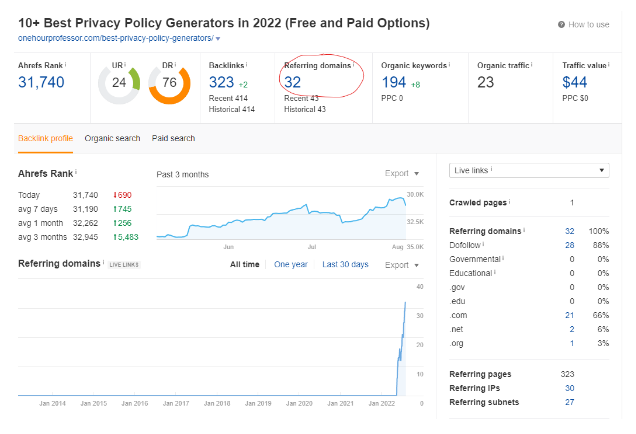636x434 pixels.
Task: Open the 194 organic keywords count
Action: 394,82
